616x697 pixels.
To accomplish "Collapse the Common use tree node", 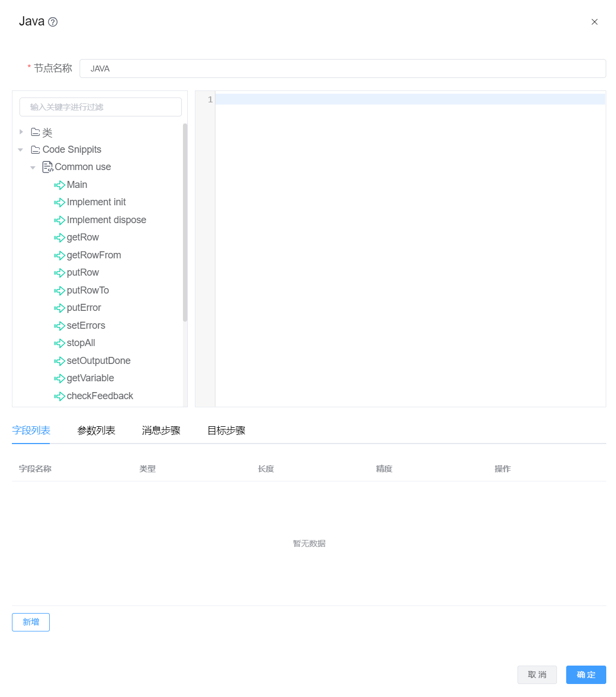I will click(33, 167).
